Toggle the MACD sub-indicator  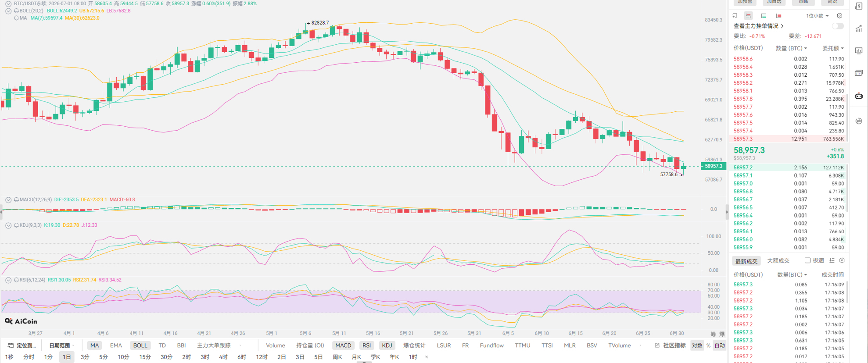pyautogui.click(x=343, y=345)
